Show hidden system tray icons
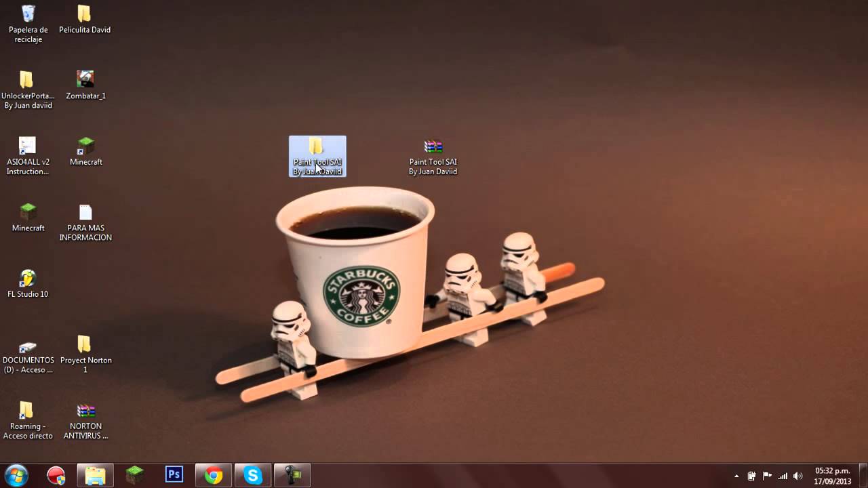Screen dimensions: 868x488 pos(736,476)
